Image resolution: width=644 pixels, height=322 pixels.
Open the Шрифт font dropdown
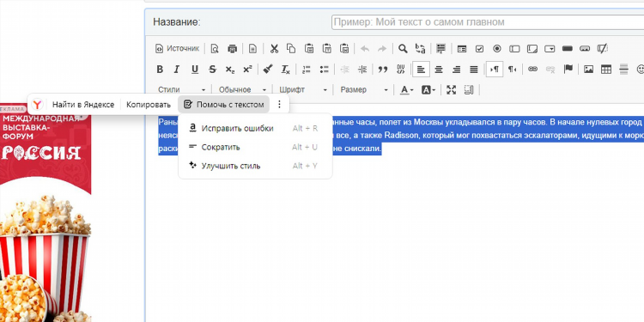click(x=303, y=89)
